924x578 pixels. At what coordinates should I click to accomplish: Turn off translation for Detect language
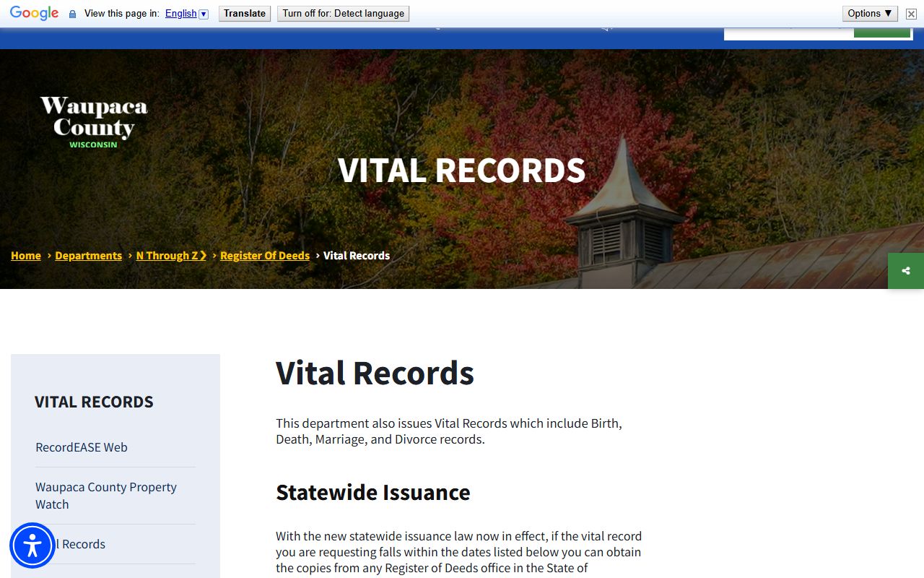point(343,13)
